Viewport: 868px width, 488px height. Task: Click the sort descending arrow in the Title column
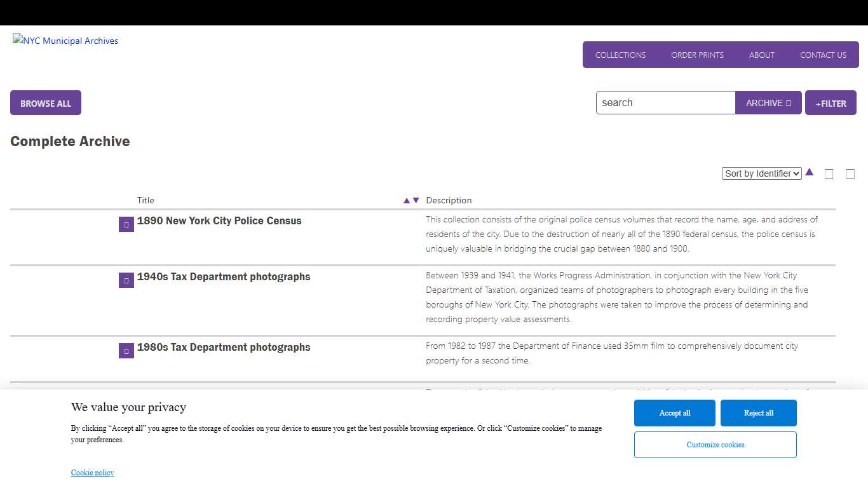pyautogui.click(x=416, y=200)
